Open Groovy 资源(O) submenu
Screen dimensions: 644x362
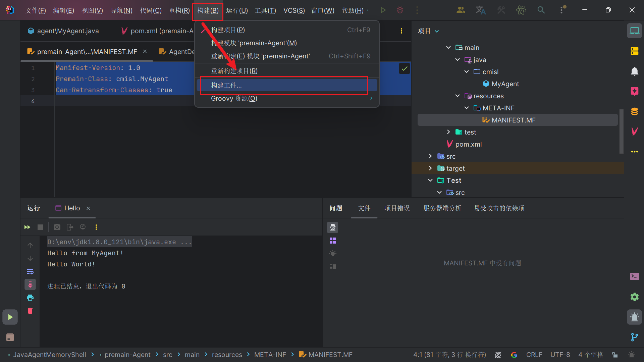[x=287, y=98]
